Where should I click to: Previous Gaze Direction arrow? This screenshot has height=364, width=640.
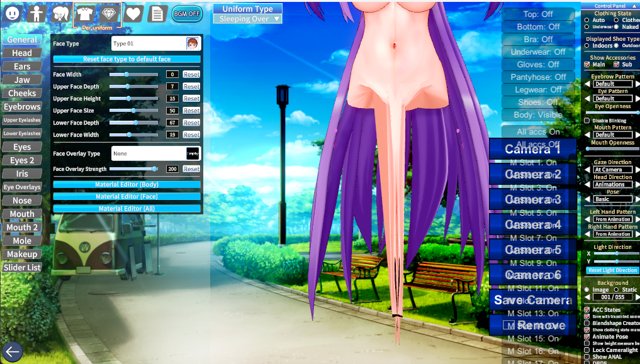[x=587, y=170]
